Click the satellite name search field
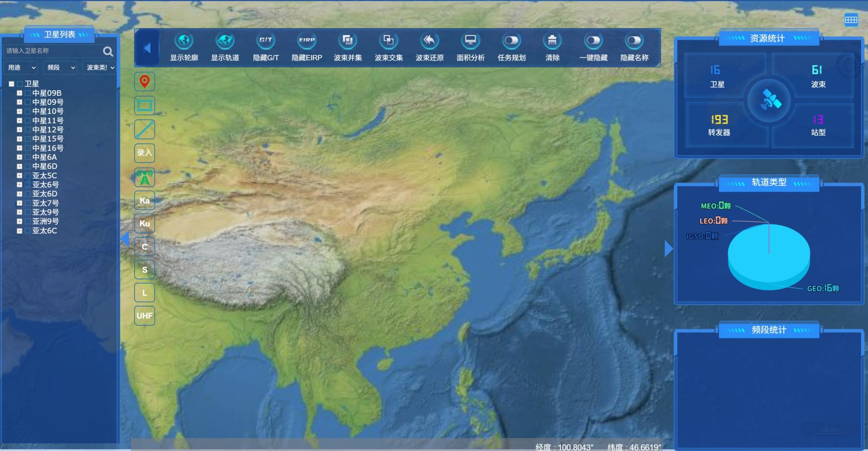The width and height of the screenshot is (868, 451). [53, 51]
